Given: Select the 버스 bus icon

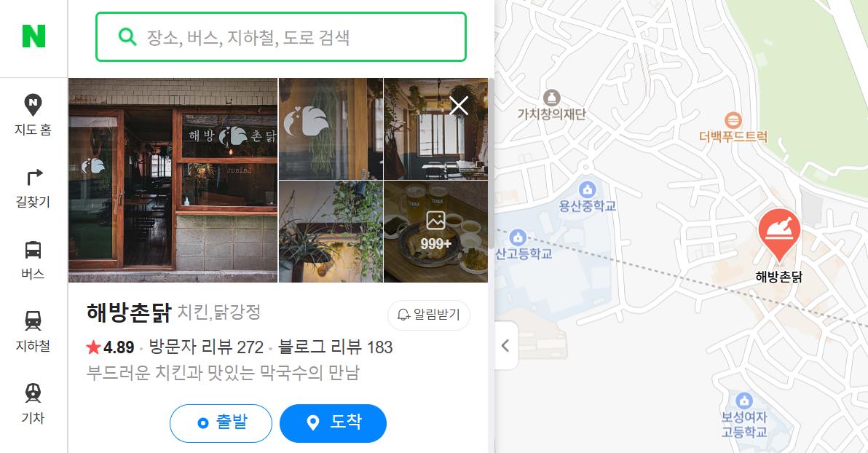Looking at the screenshot, I should (x=33, y=260).
